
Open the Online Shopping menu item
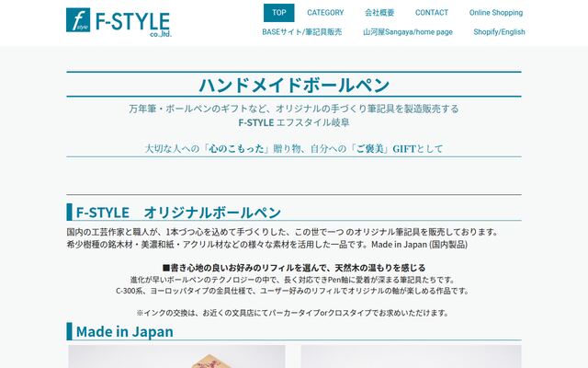tap(496, 13)
